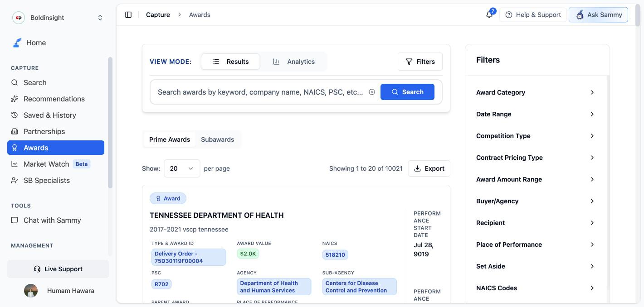Expand the Award Amount Range filter
Viewport: 644px width, 307px height.
point(536,179)
